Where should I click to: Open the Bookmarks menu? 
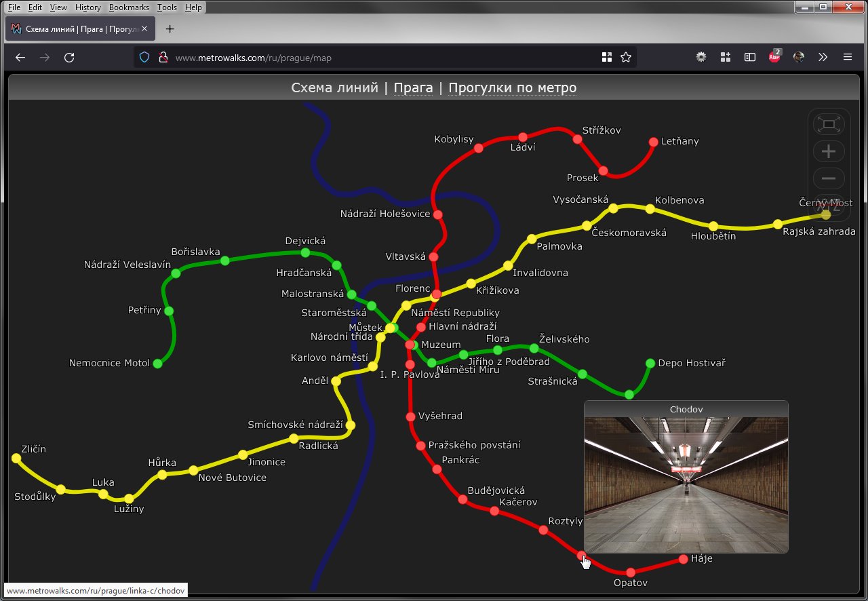(129, 7)
